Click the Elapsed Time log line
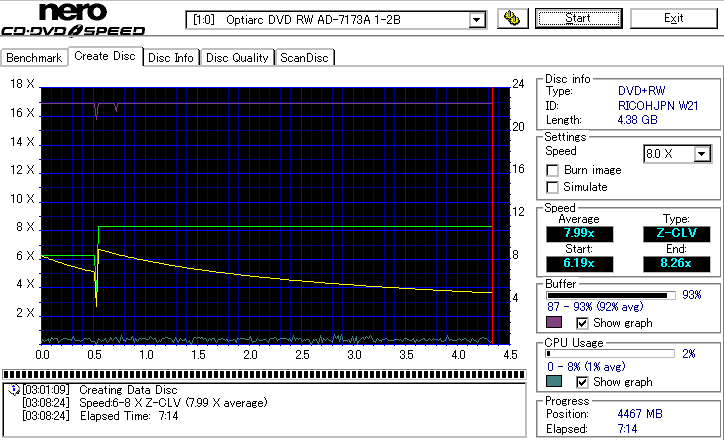The image size is (724, 441). pyautogui.click(x=101, y=416)
